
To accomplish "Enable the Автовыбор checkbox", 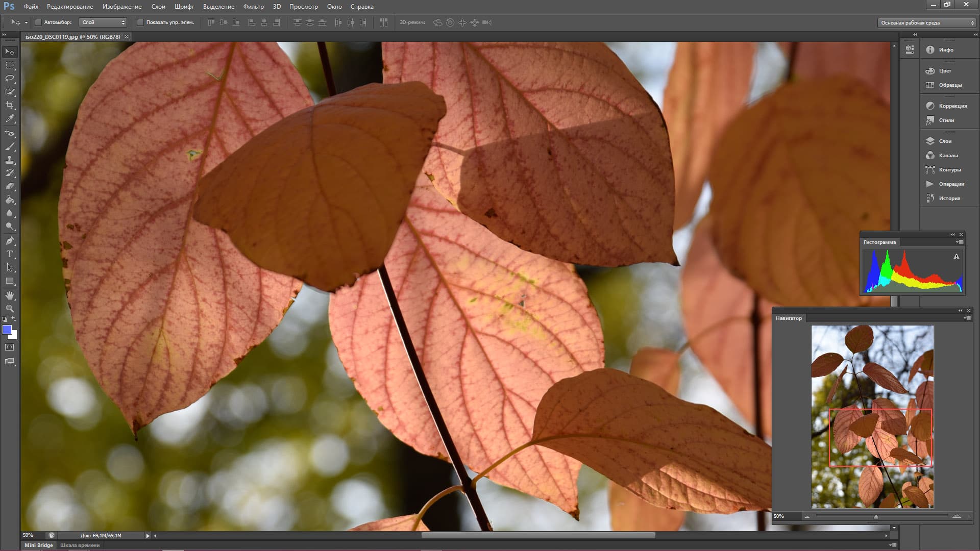I will 38,22.
